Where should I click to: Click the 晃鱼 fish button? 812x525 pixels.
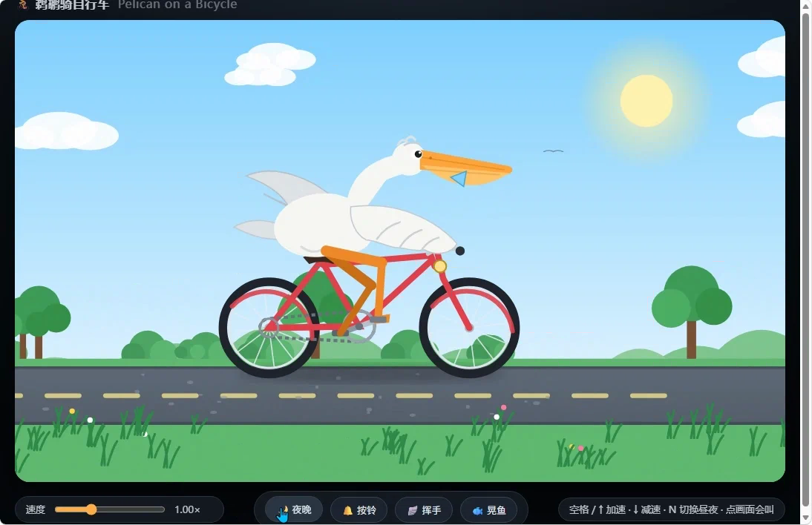489,510
